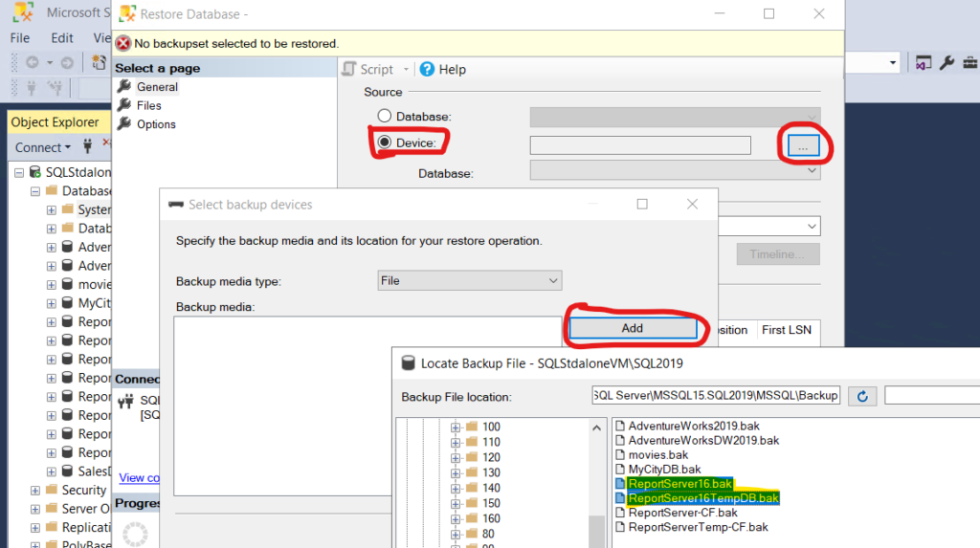The image size is (980, 548).
Task: Click the ellipsis browse button for Device
Action: (x=803, y=145)
